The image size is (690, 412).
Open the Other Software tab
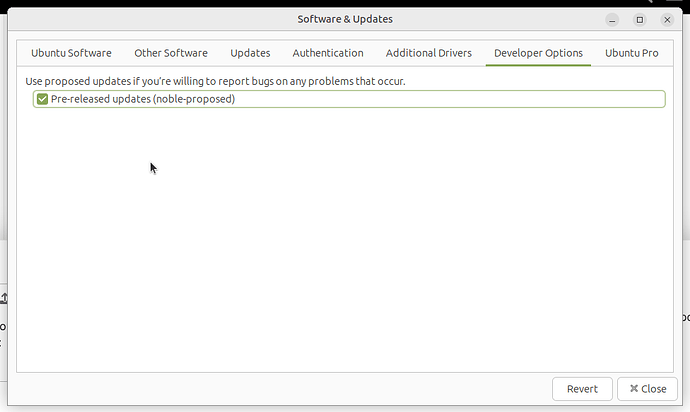(171, 53)
